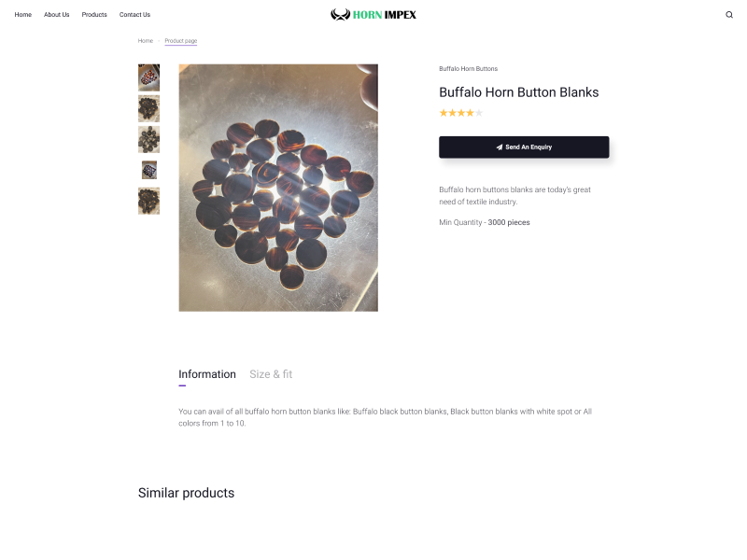
Task: Select the fifth product thumbnail
Action: [148, 201]
